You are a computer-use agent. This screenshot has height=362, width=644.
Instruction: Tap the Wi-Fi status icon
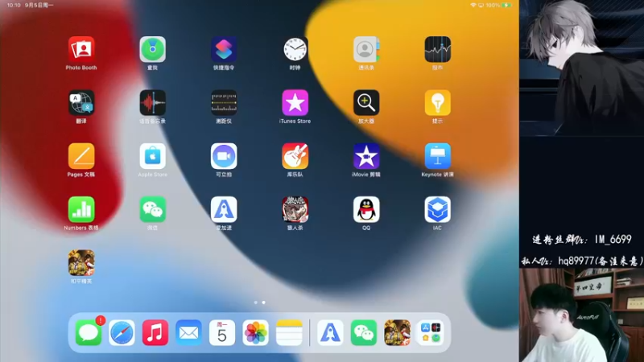click(473, 5)
